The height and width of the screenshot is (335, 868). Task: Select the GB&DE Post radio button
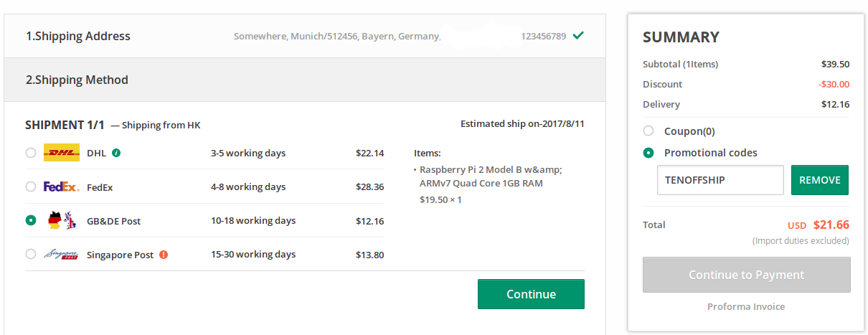30,220
